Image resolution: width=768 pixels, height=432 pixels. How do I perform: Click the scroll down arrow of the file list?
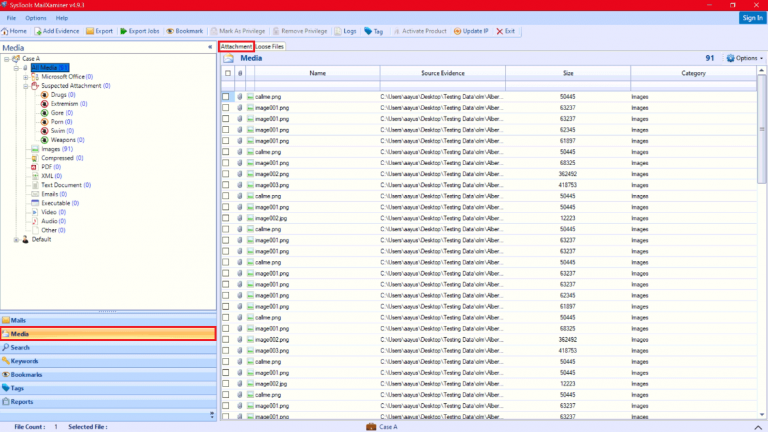point(762,414)
